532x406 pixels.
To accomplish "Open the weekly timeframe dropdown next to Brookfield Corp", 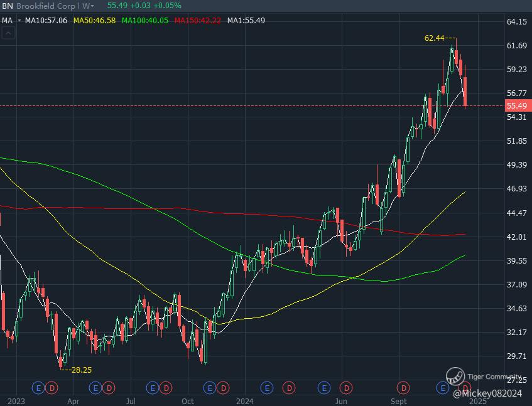I will (89, 6).
